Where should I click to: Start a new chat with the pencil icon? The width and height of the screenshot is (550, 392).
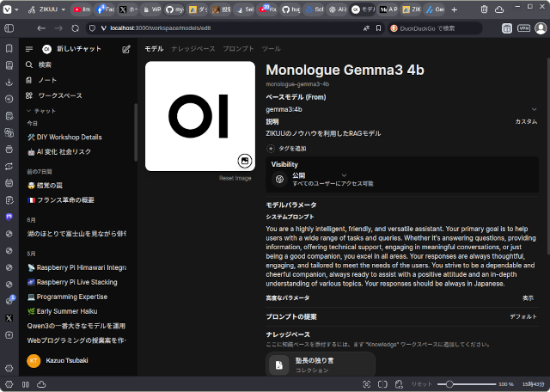pyautogui.click(x=126, y=49)
